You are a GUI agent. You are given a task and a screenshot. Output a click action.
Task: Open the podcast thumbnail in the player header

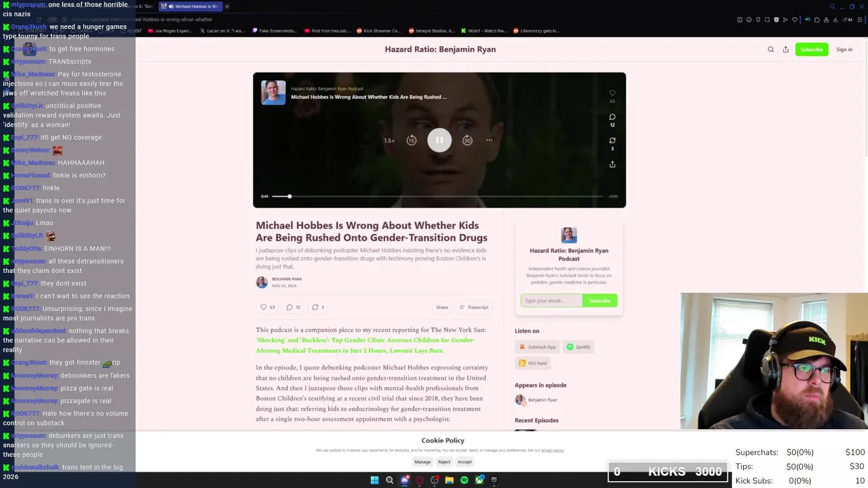(273, 93)
